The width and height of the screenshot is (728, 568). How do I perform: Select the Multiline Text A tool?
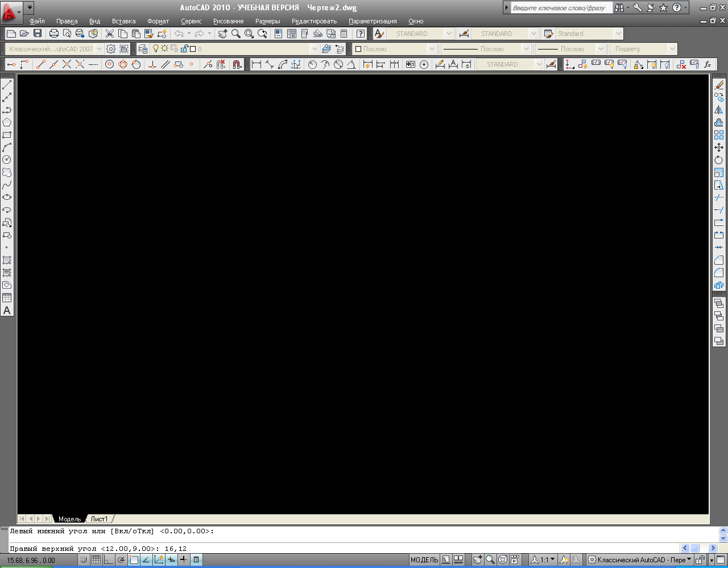click(7, 310)
